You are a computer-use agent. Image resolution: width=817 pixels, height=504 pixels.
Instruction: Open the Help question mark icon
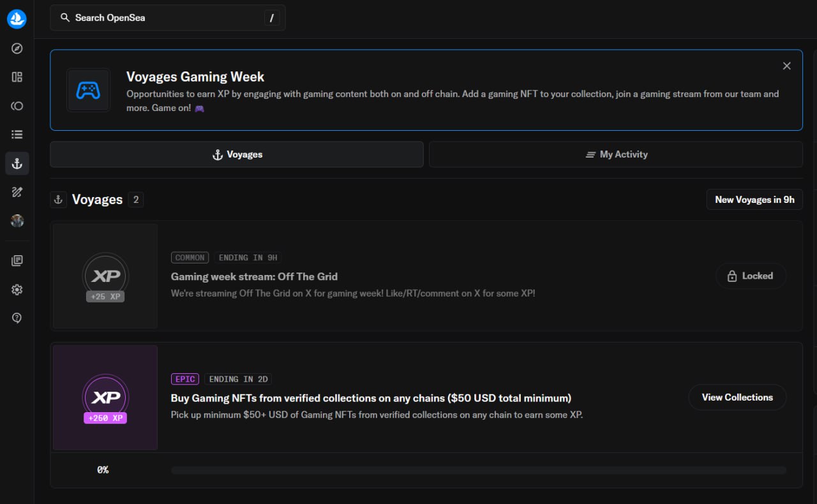pos(17,318)
